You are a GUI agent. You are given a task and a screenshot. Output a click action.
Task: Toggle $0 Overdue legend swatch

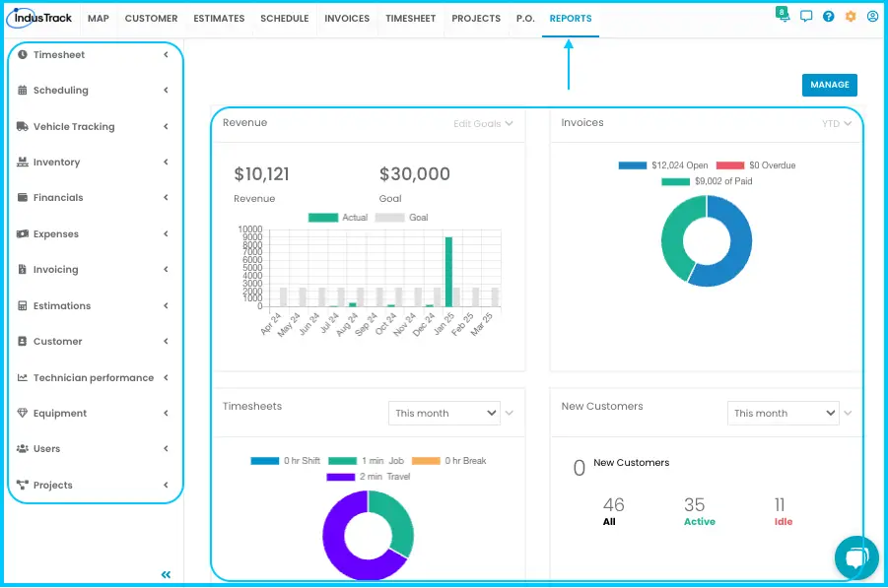pos(730,165)
